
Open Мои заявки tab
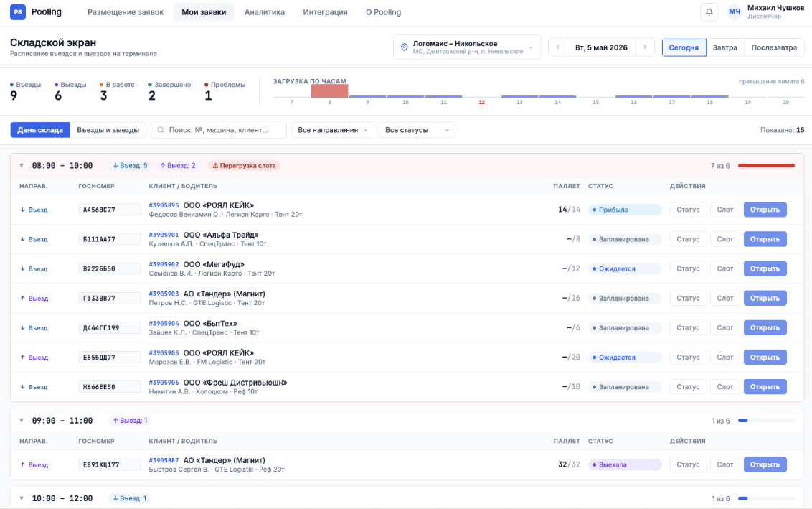tap(204, 12)
